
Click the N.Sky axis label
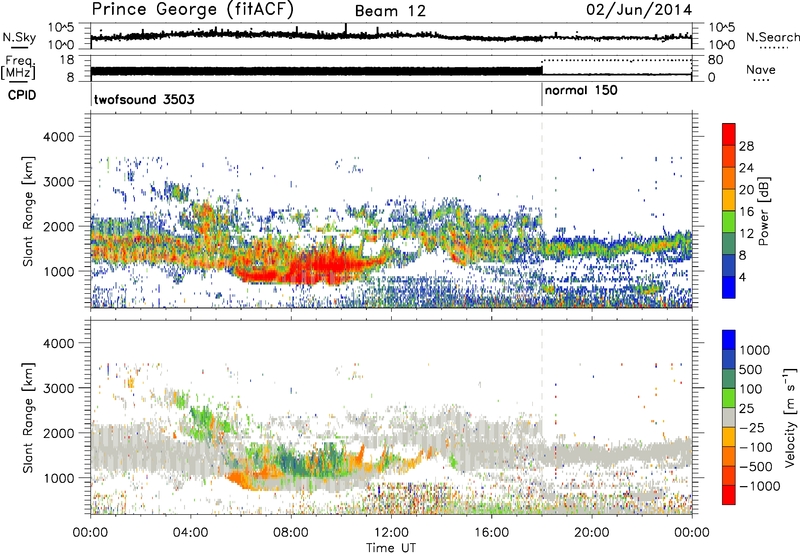pos(19,38)
